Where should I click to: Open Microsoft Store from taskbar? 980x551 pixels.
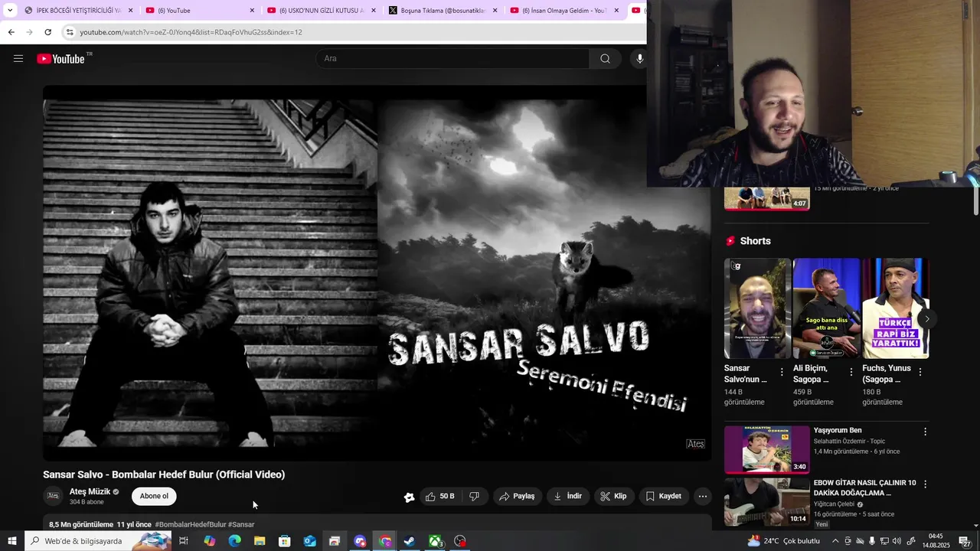(284, 541)
